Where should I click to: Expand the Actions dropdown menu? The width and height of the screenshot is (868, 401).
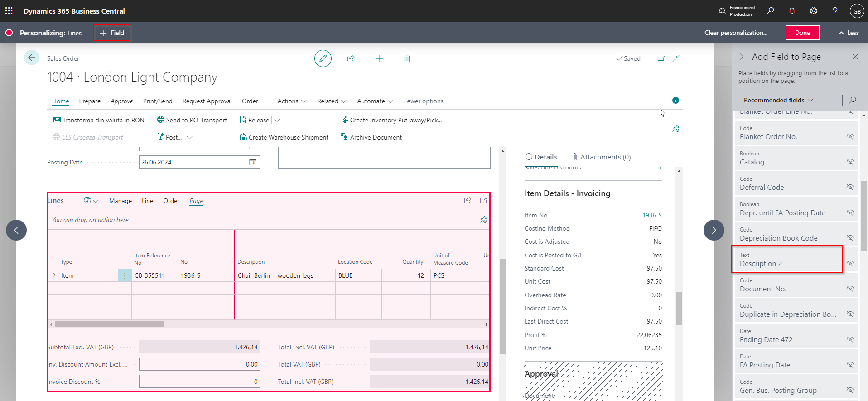pyautogui.click(x=292, y=101)
